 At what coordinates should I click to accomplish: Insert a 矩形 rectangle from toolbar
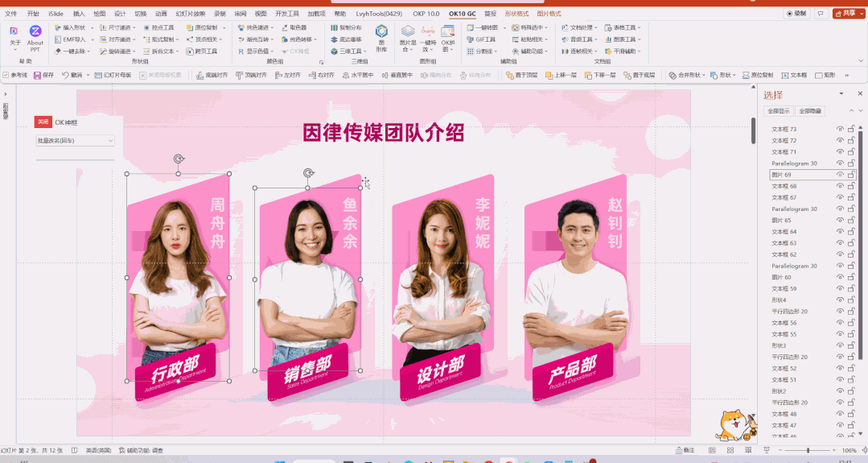pyautogui.click(x=825, y=75)
